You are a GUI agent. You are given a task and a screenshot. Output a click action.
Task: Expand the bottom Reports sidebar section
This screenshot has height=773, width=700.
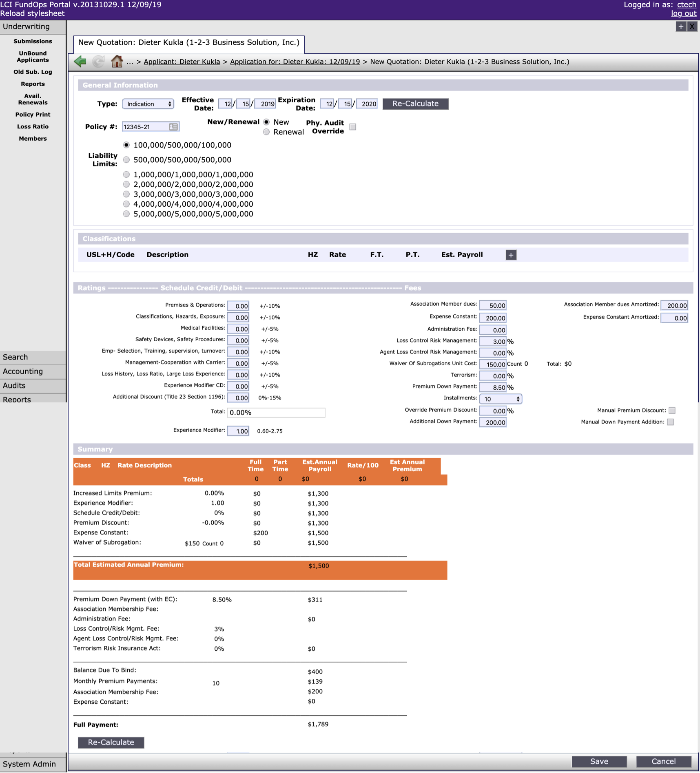pos(33,399)
